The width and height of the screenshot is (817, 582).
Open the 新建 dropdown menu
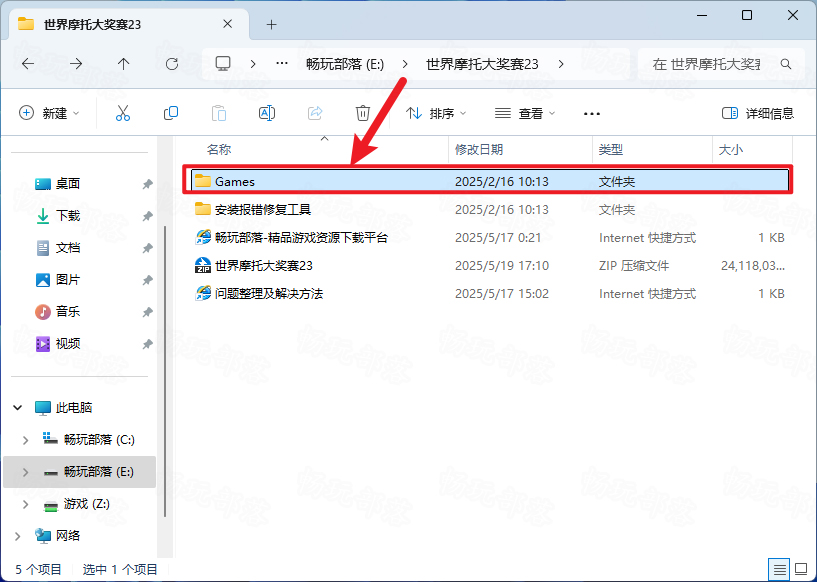[49, 113]
